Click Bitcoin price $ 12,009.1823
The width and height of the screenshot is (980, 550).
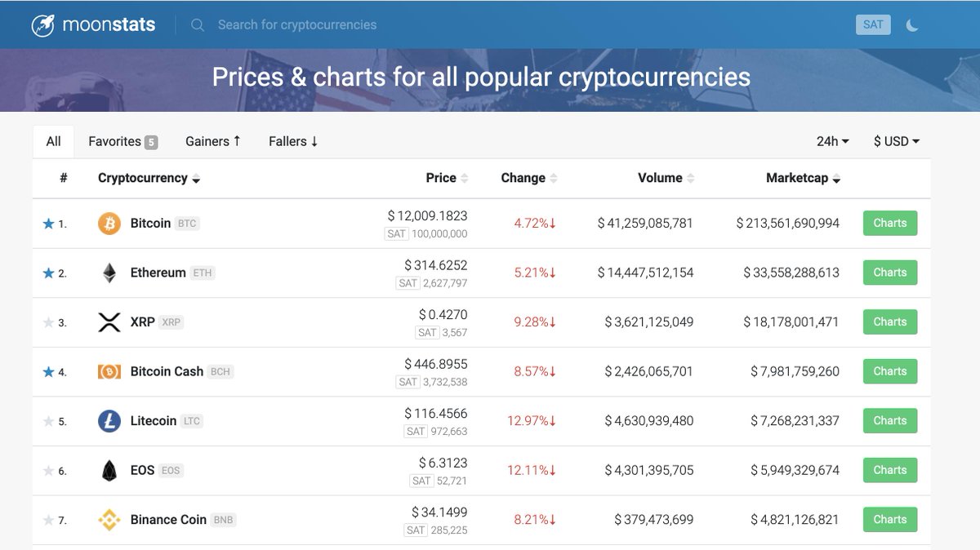427,216
